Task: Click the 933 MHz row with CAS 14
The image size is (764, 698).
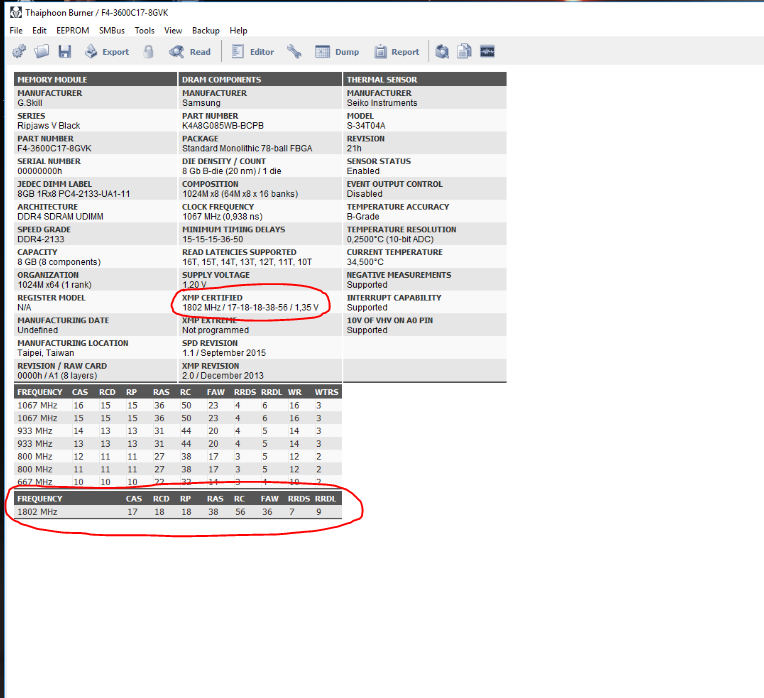Action: (x=178, y=431)
